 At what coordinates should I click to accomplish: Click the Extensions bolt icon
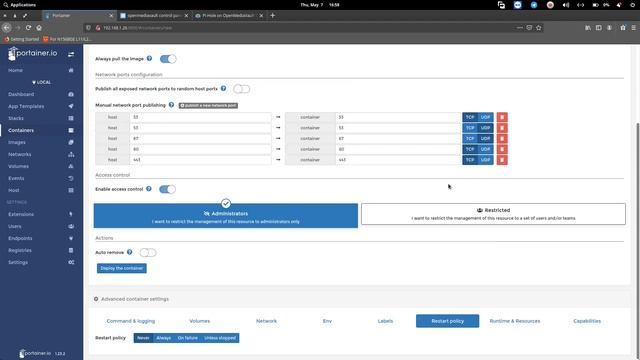pos(71,214)
